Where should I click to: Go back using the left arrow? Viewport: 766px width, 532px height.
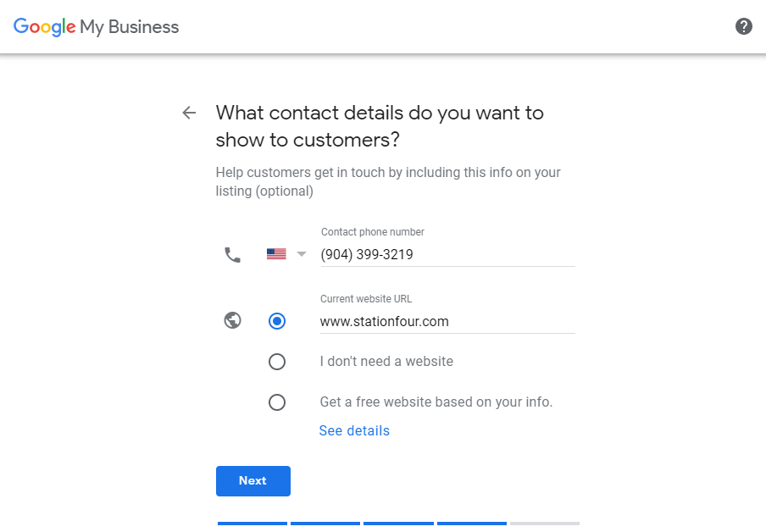[189, 113]
